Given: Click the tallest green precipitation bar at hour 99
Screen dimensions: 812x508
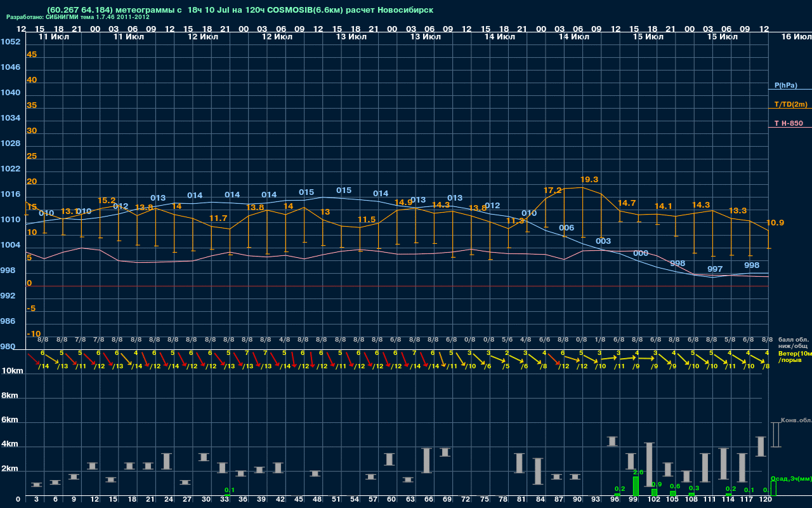Looking at the screenshot, I should [636, 486].
